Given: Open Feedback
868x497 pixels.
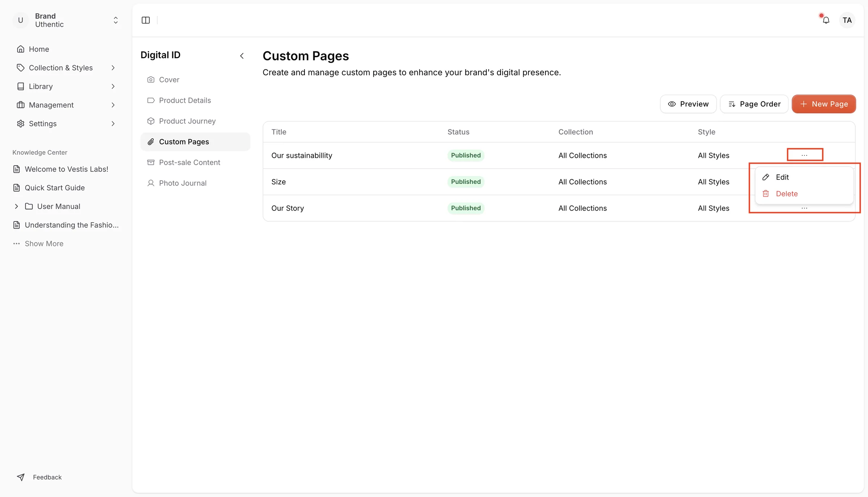Looking at the screenshot, I should tap(47, 477).
